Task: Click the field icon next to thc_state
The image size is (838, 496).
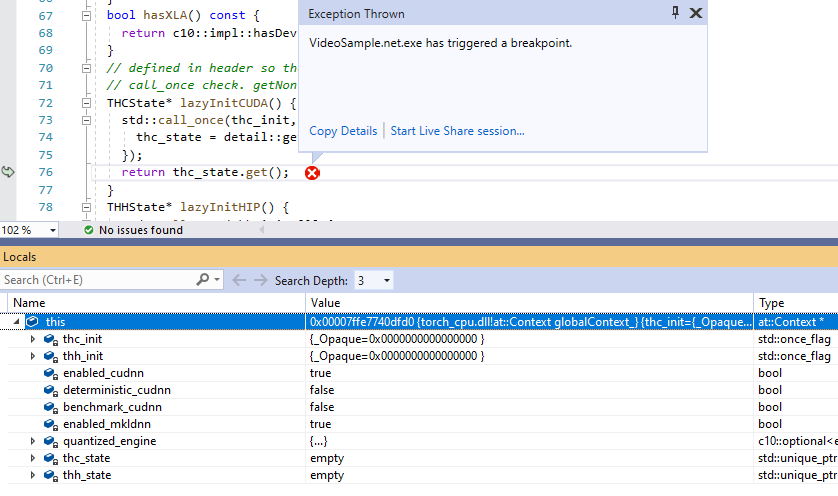Action: (x=51, y=459)
